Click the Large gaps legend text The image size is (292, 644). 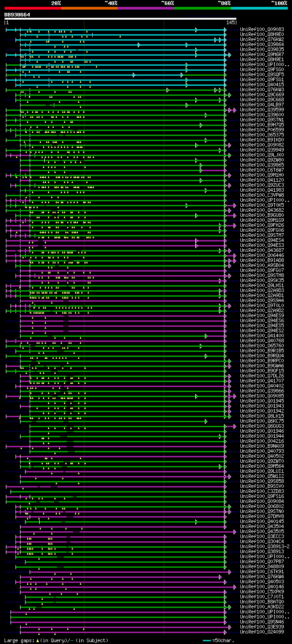click(56, 640)
